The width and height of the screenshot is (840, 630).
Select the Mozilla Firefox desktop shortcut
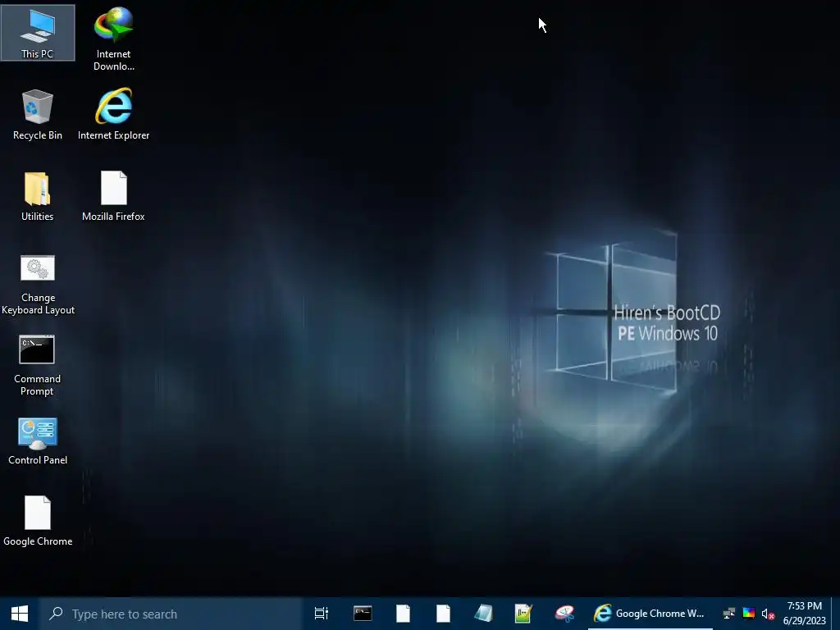pyautogui.click(x=113, y=196)
